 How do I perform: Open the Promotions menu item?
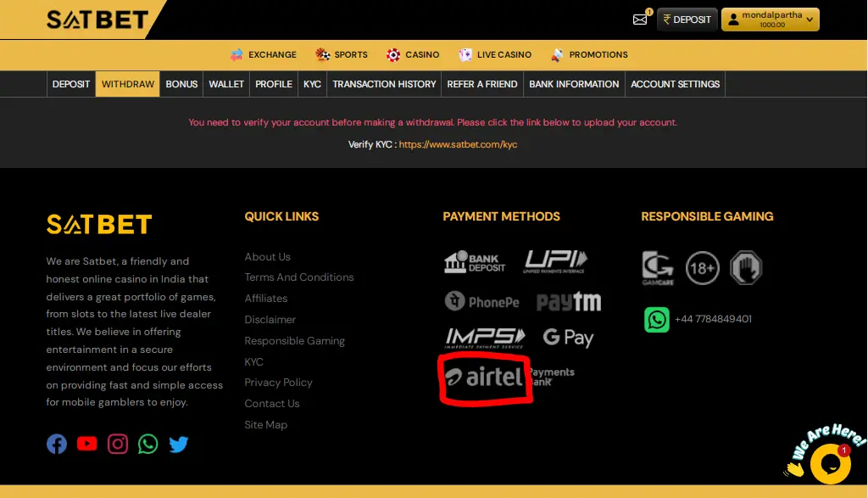pos(589,54)
